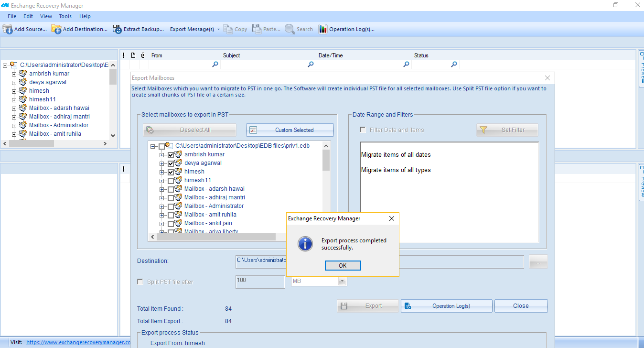
Task: Click the search icon in From column
Action: tap(215, 65)
